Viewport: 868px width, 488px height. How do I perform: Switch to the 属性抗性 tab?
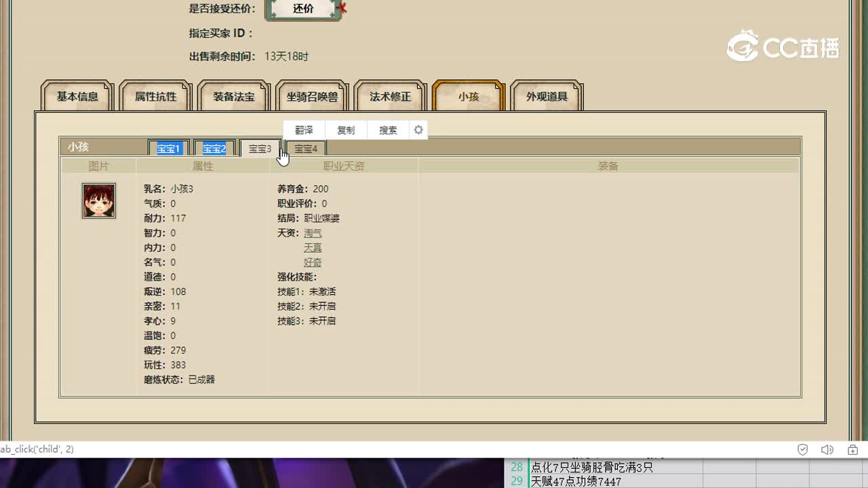coord(155,96)
